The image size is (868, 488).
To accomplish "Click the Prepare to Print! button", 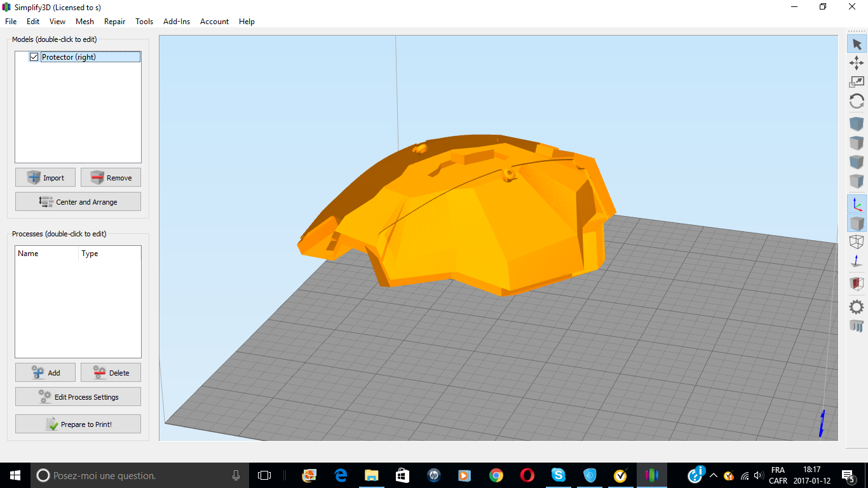I will point(78,424).
